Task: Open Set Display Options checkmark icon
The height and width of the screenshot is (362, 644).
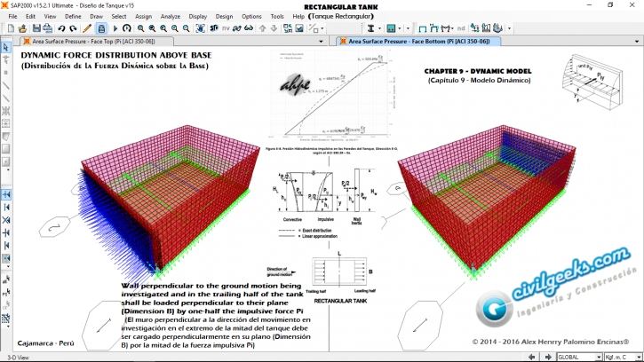Action: [x=299, y=28]
